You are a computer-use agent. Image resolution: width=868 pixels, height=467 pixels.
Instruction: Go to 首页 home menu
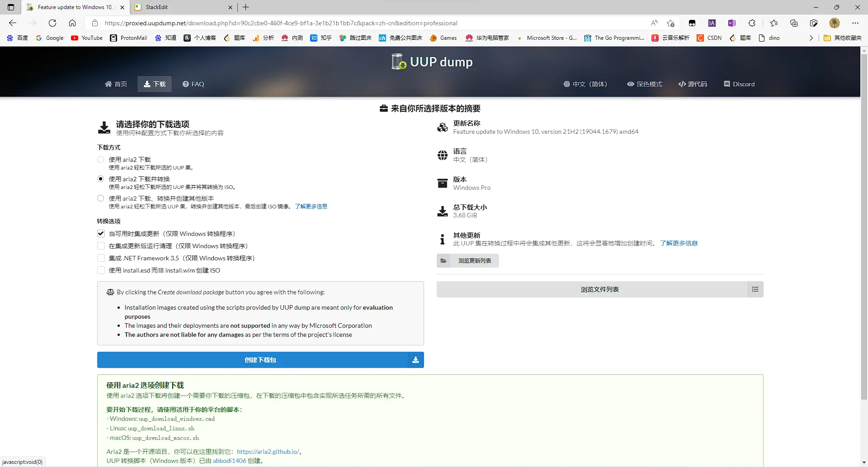(116, 84)
